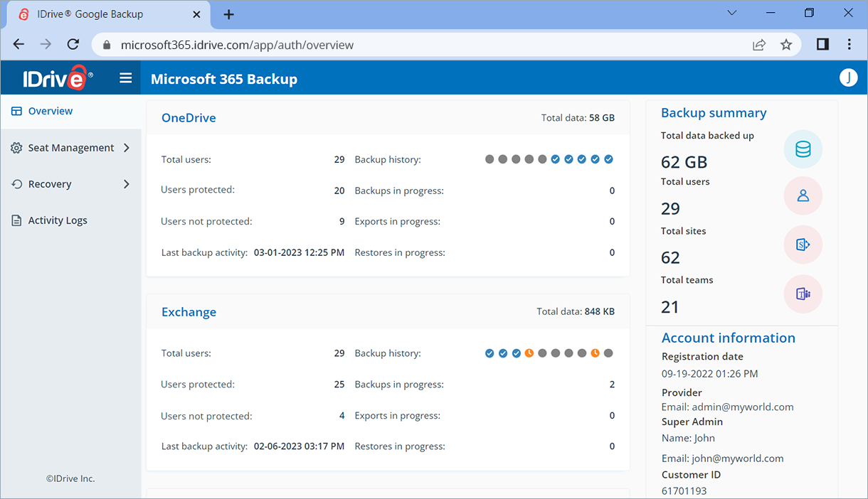Click the total data backed up database icon
This screenshot has height=499, width=868.
click(803, 149)
